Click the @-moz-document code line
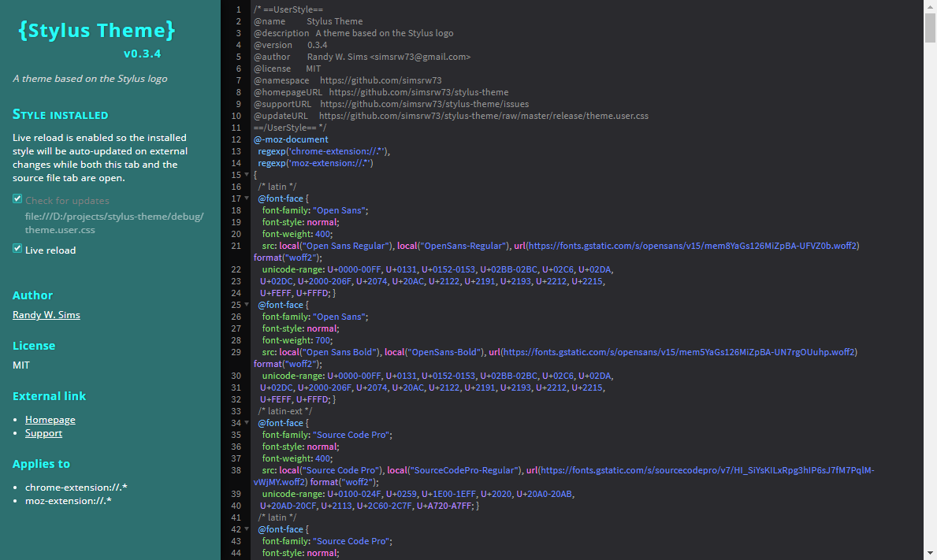This screenshot has width=937, height=560. tap(291, 139)
